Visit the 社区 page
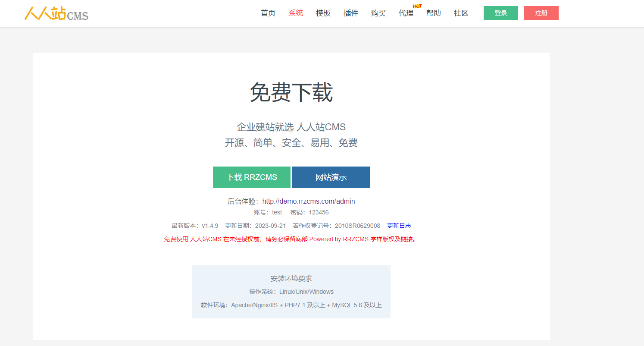 pos(461,13)
